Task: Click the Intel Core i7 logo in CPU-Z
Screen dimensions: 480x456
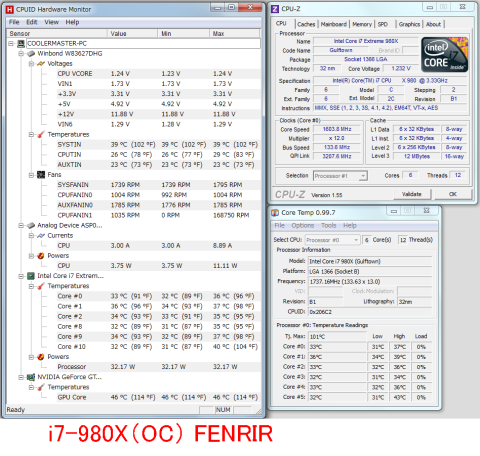Action: click(x=445, y=54)
